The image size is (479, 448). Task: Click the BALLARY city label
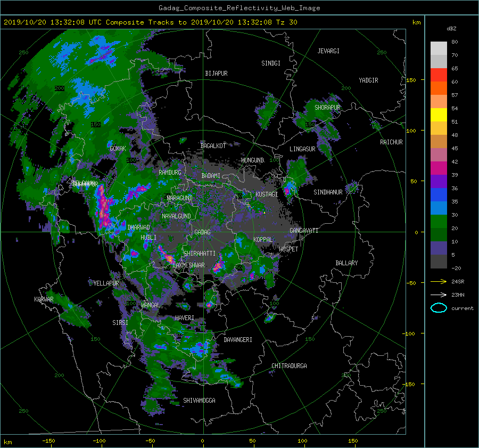tap(346, 263)
